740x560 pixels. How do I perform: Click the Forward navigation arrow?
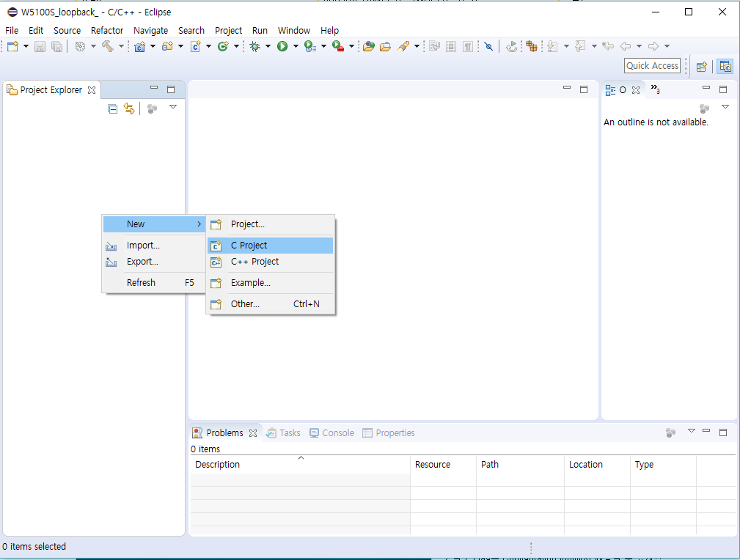[653, 46]
